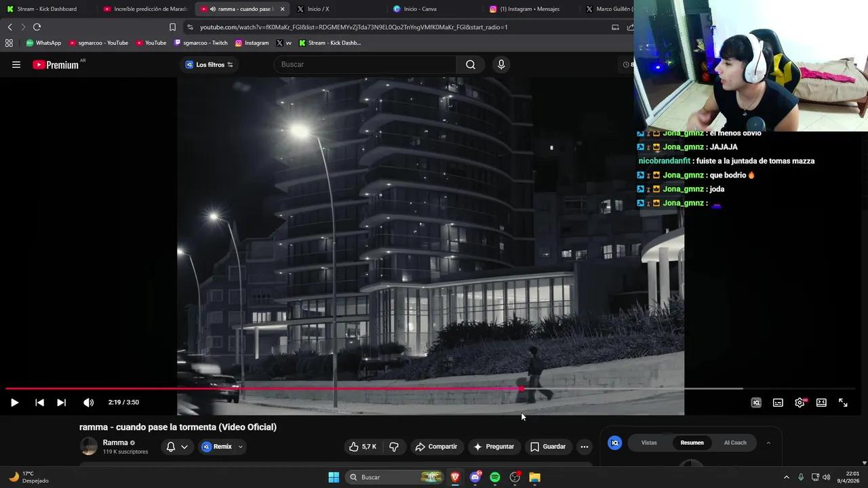Open Brave browser from the taskbar
The height and width of the screenshot is (488, 868).
455,477
